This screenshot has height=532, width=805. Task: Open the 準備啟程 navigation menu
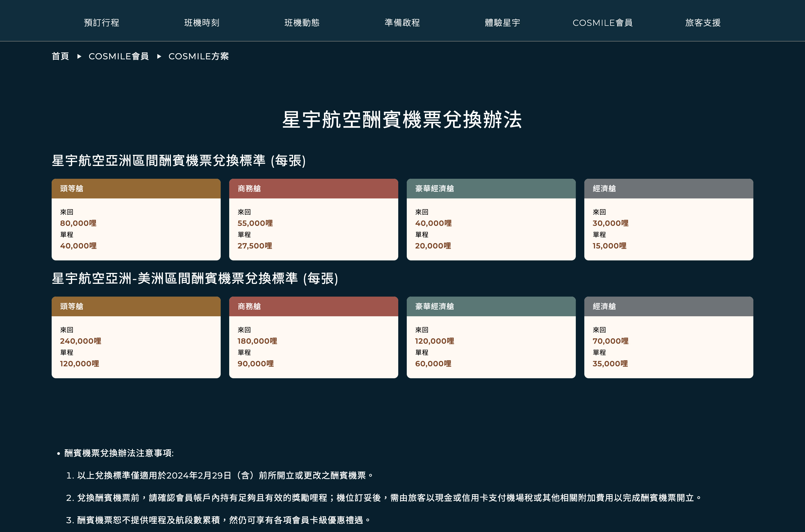[x=402, y=23]
